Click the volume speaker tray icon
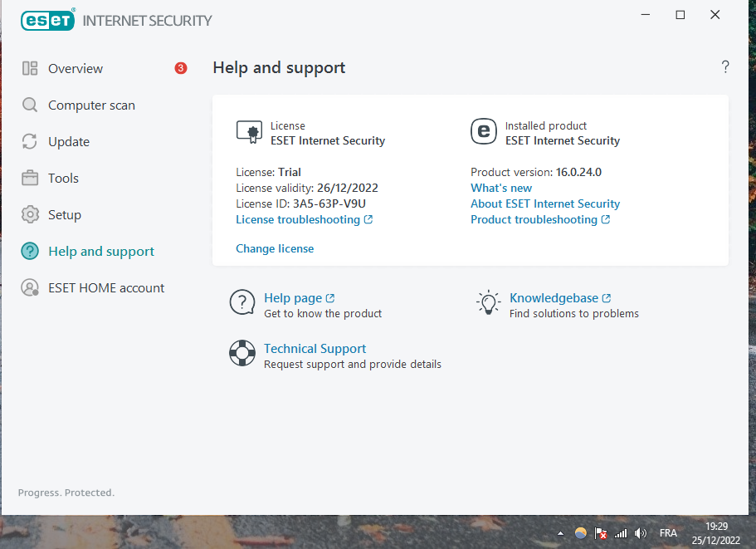756x549 pixels. (x=641, y=533)
